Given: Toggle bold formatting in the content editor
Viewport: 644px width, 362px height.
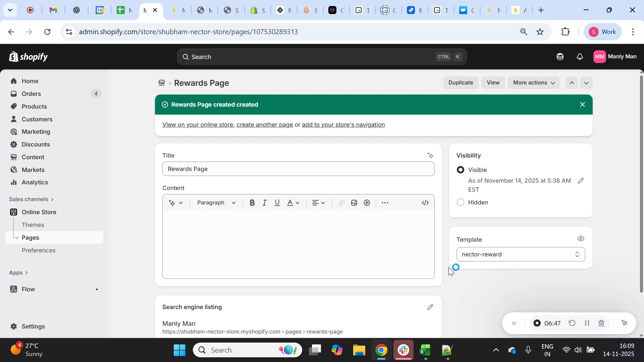Looking at the screenshot, I should [252, 202].
